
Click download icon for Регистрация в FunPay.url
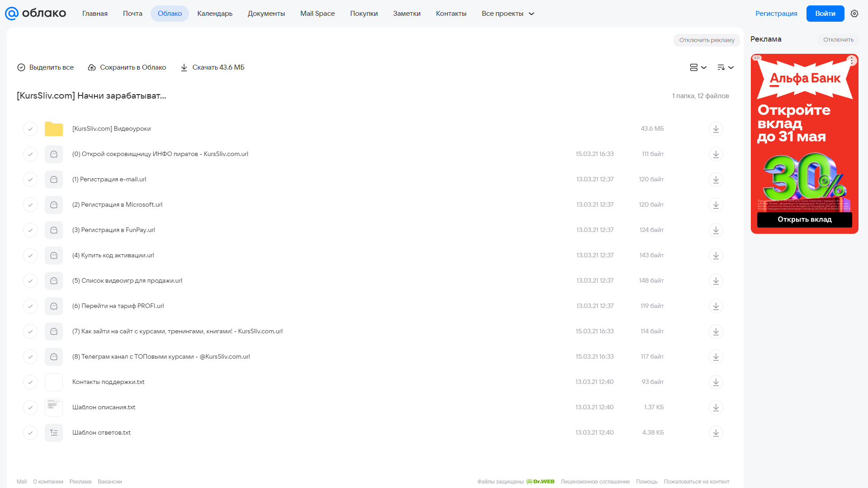(716, 230)
